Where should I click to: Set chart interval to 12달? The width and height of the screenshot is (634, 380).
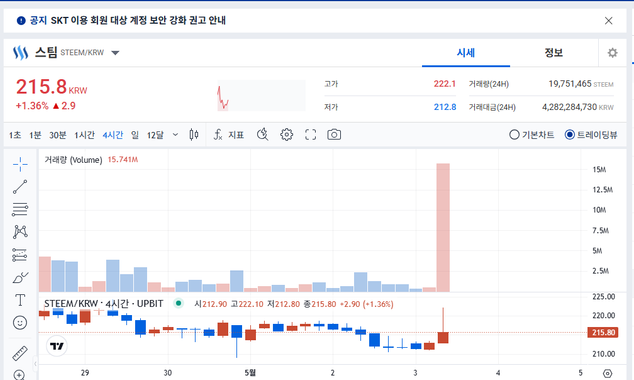coord(155,135)
